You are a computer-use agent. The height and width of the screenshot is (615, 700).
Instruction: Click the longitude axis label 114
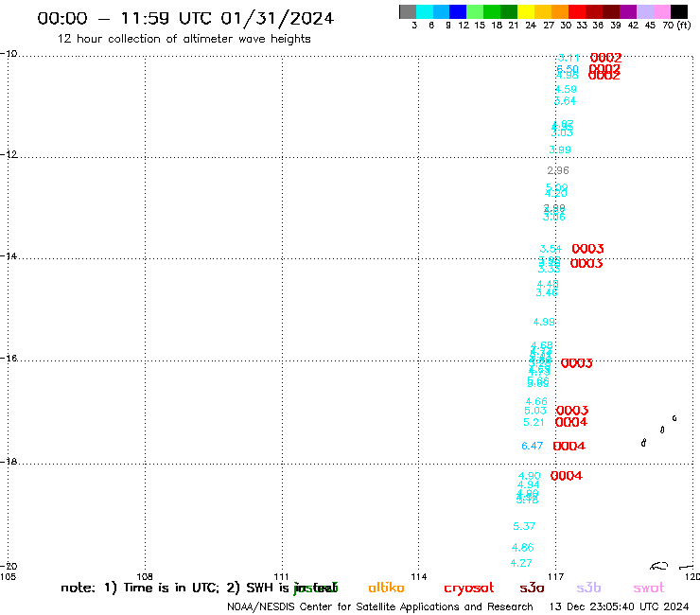[418, 576]
